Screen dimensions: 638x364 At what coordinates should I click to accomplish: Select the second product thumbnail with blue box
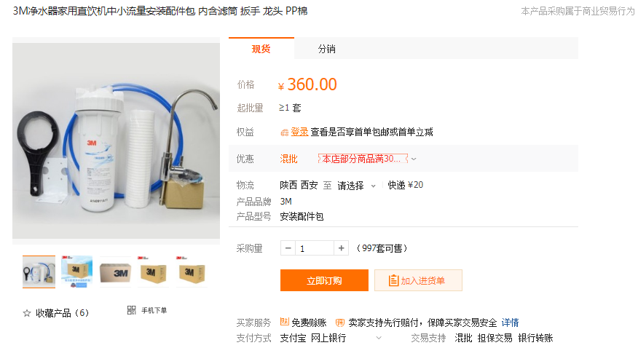[77, 272]
